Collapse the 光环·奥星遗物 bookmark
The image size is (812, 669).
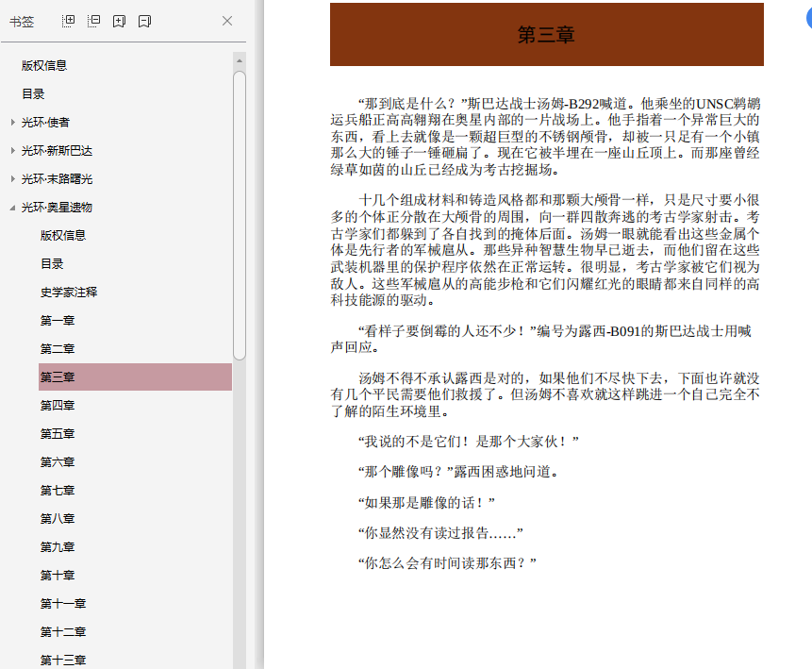[x=13, y=208]
